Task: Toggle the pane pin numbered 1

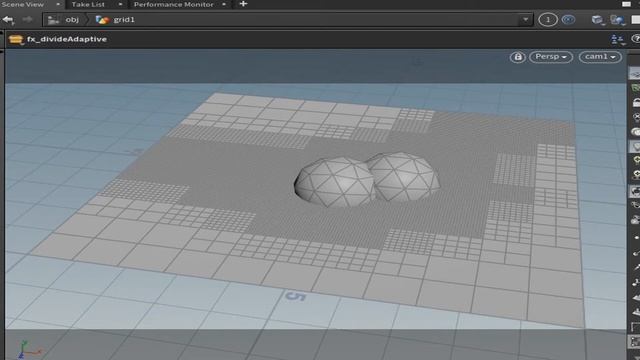Action: click(x=548, y=20)
